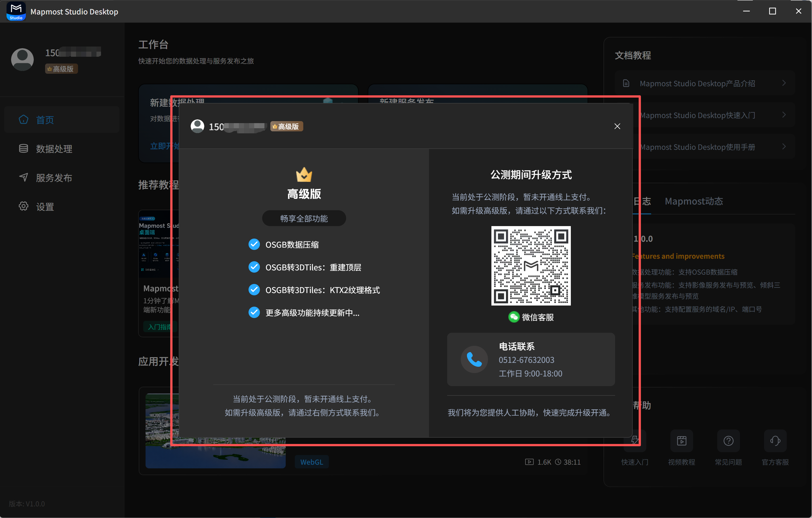
Task: Expand the Mapmost Studio Desktop快速入门 chevron
Action: tap(784, 115)
